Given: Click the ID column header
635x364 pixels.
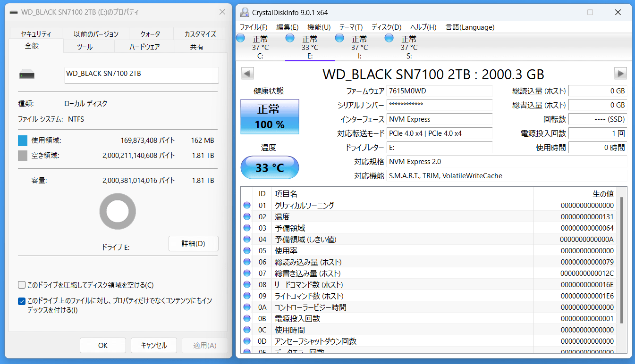Looking at the screenshot, I should (x=262, y=194).
